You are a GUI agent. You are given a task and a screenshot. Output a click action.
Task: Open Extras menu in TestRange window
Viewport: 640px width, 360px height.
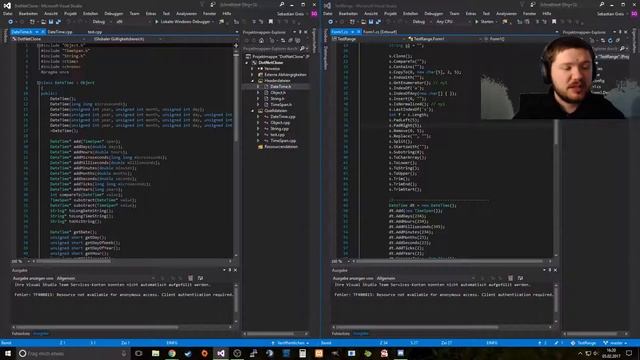pyautogui.click(x=471, y=14)
